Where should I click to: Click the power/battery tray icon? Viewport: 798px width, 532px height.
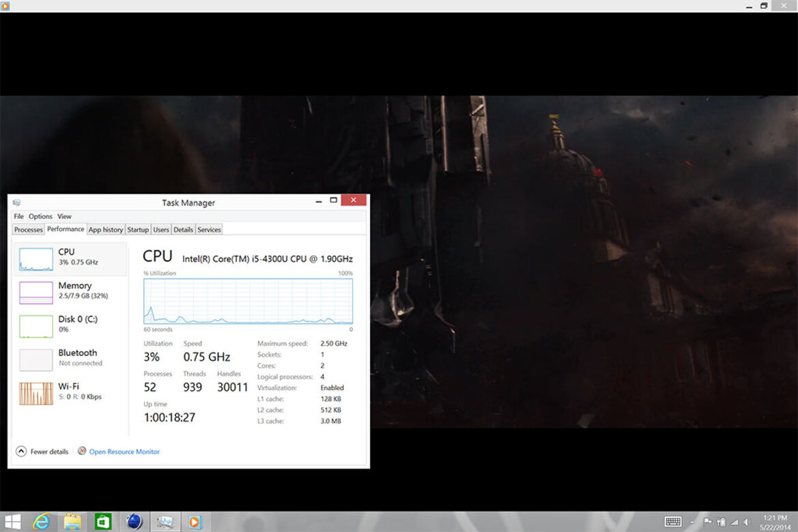721,522
